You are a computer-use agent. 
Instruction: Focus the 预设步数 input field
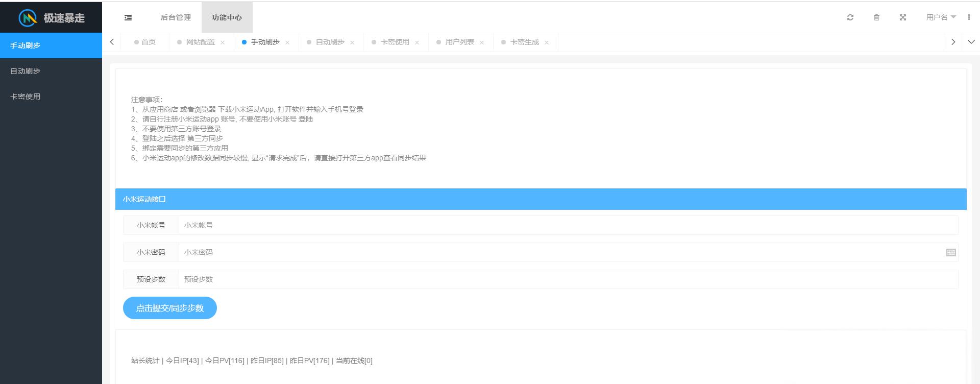pos(568,279)
